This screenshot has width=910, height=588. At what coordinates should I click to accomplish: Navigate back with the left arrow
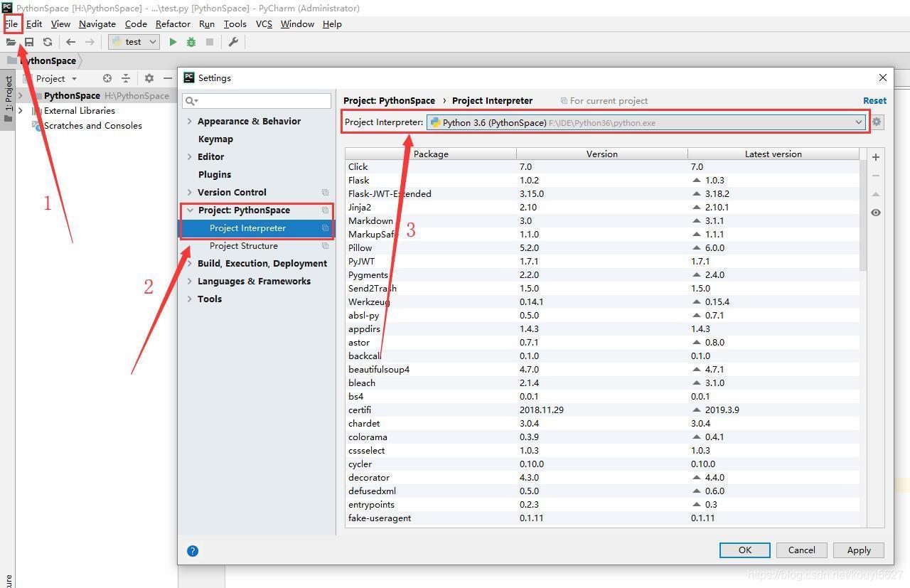(x=70, y=42)
